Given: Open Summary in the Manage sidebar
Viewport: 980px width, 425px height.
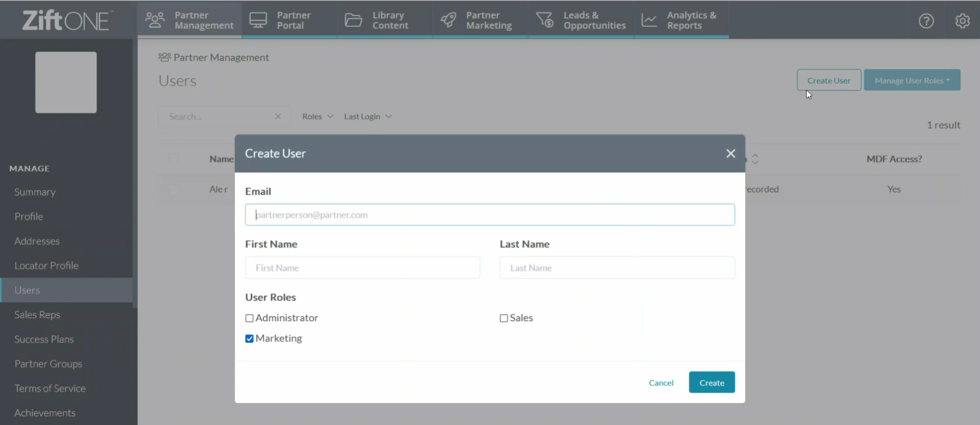Looking at the screenshot, I should (x=35, y=192).
